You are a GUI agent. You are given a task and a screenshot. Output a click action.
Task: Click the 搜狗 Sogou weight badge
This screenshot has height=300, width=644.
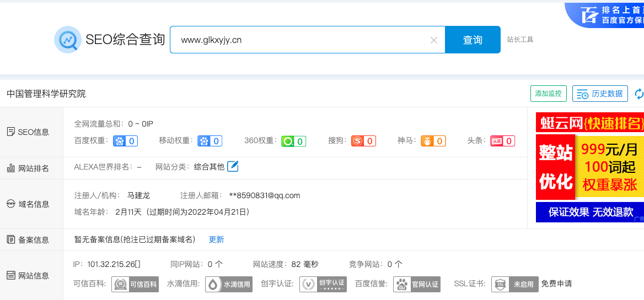click(x=363, y=141)
